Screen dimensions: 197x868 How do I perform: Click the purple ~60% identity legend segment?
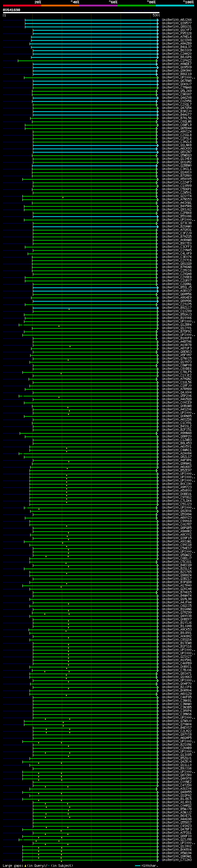pyautogui.click(x=98, y=6)
